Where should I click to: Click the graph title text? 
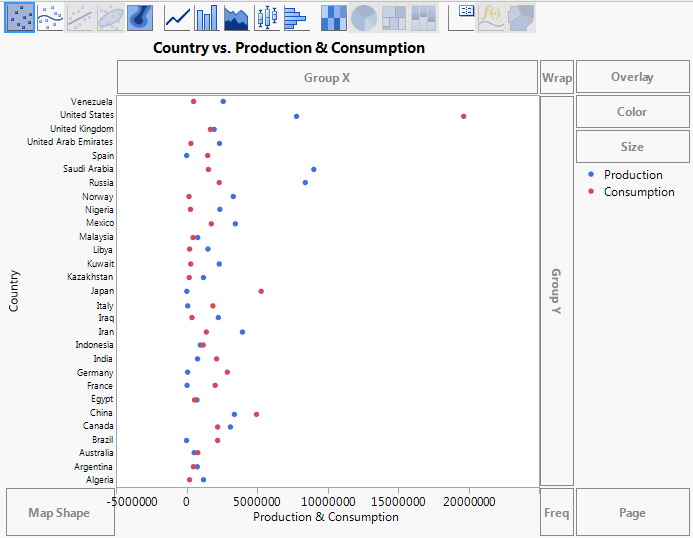coord(289,48)
